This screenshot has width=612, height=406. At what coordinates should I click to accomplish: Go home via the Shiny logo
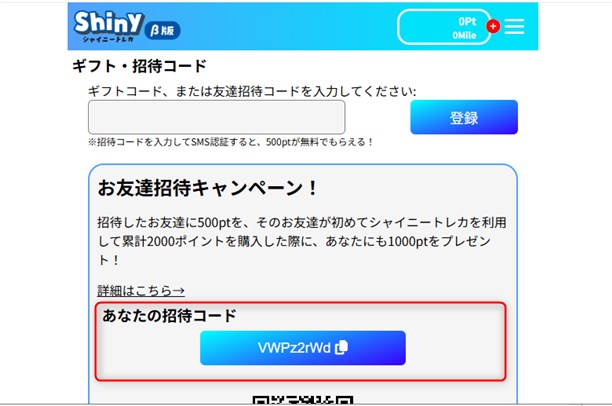(109, 23)
